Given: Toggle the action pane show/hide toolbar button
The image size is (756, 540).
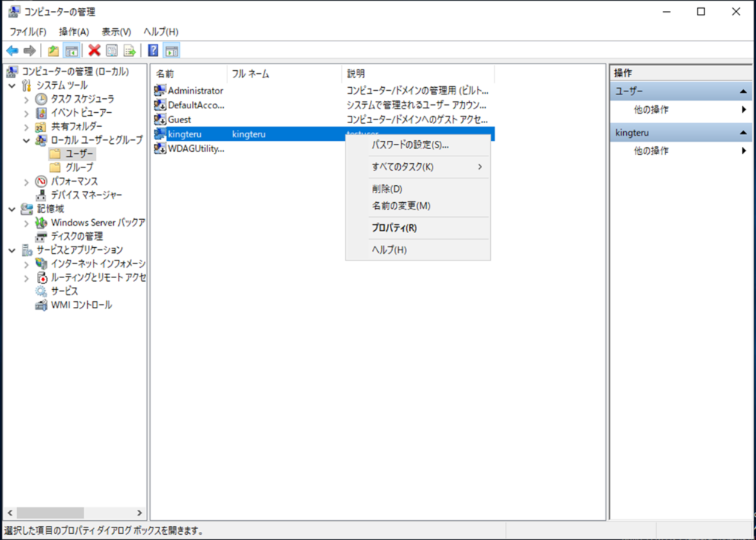Looking at the screenshot, I should (x=171, y=50).
